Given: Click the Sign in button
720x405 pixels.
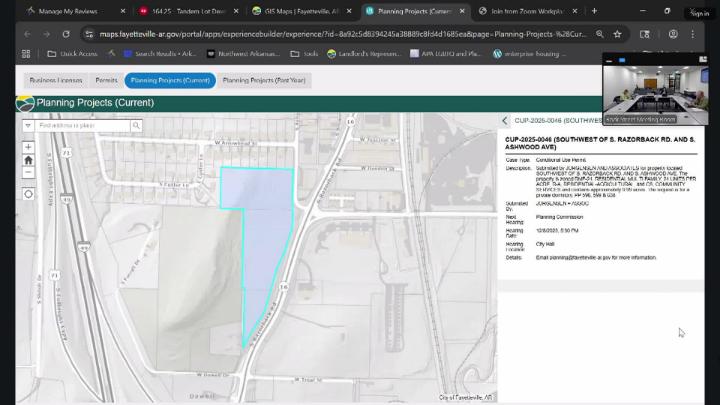Looking at the screenshot, I should point(699,13).
